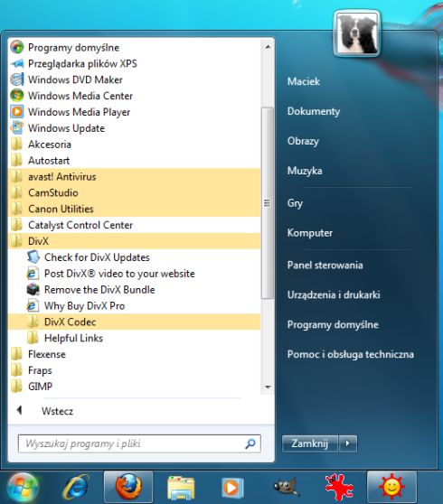Open Windows Update

click(134, 128)
